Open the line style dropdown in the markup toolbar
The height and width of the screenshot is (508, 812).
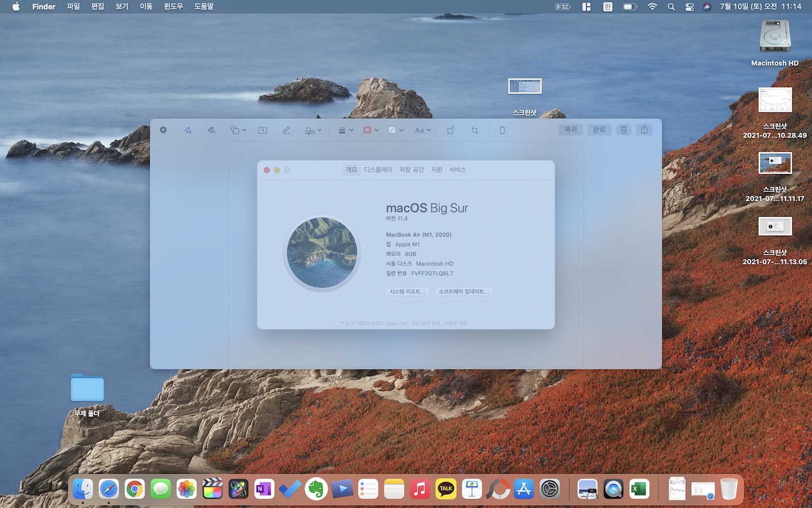[x=346, y=130]
